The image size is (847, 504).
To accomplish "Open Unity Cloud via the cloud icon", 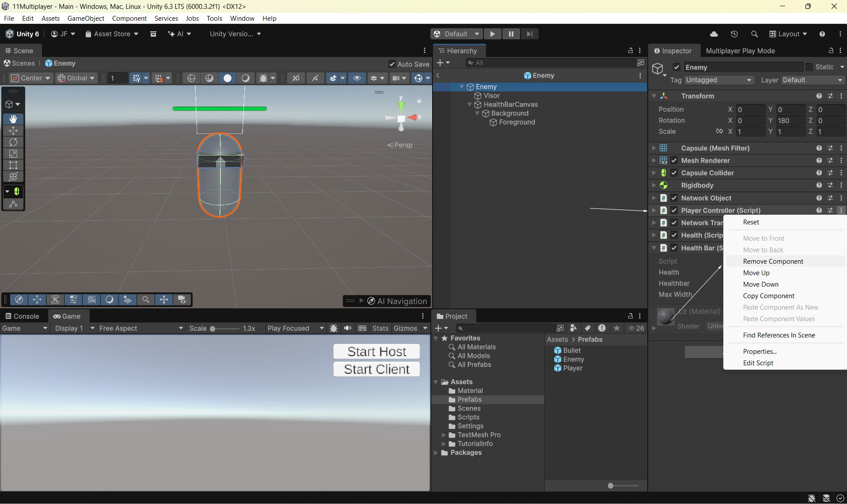I will (x=714, y=34).
